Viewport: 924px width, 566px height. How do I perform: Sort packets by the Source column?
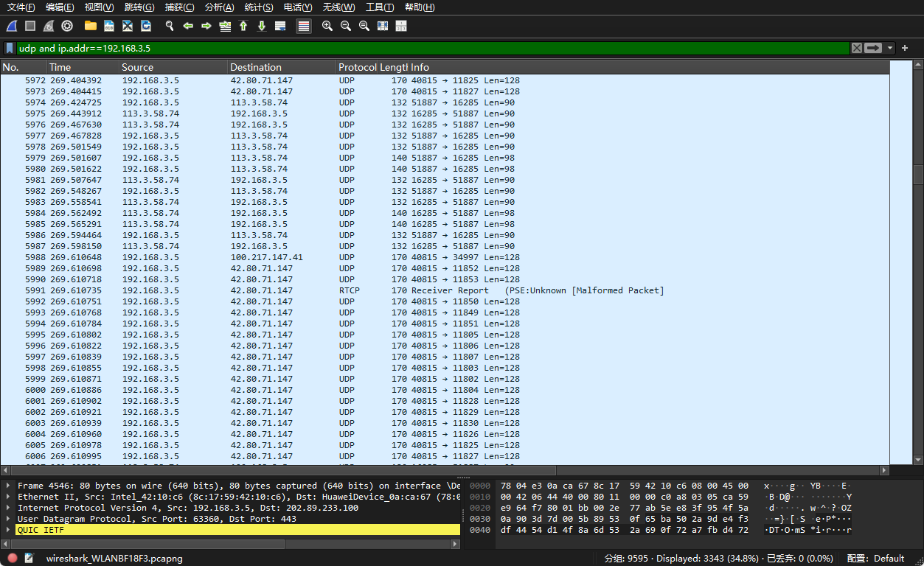tap(174, 67)
